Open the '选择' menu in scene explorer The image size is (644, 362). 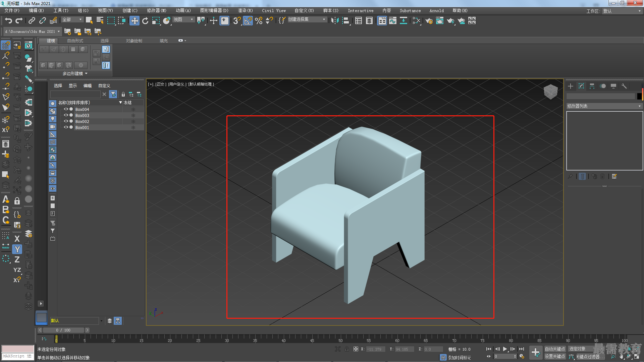[58, 85]
